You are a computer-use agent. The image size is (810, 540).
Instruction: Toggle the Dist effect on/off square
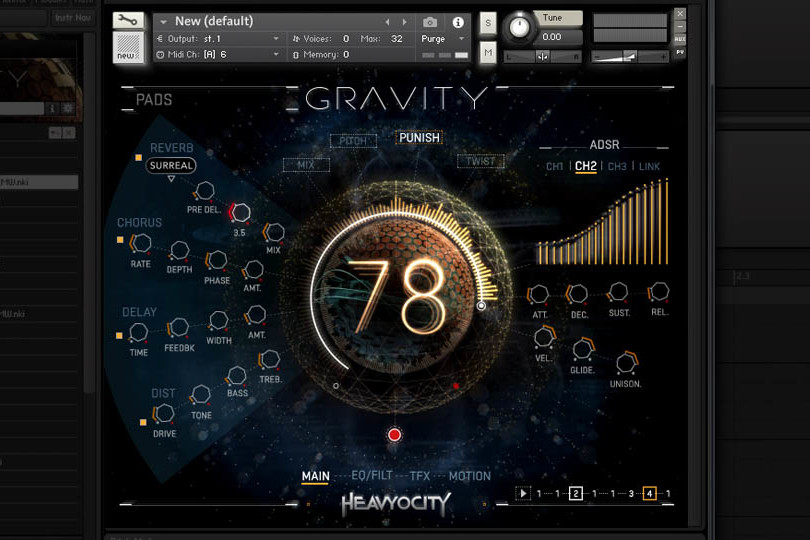click(x=143, y=422)
